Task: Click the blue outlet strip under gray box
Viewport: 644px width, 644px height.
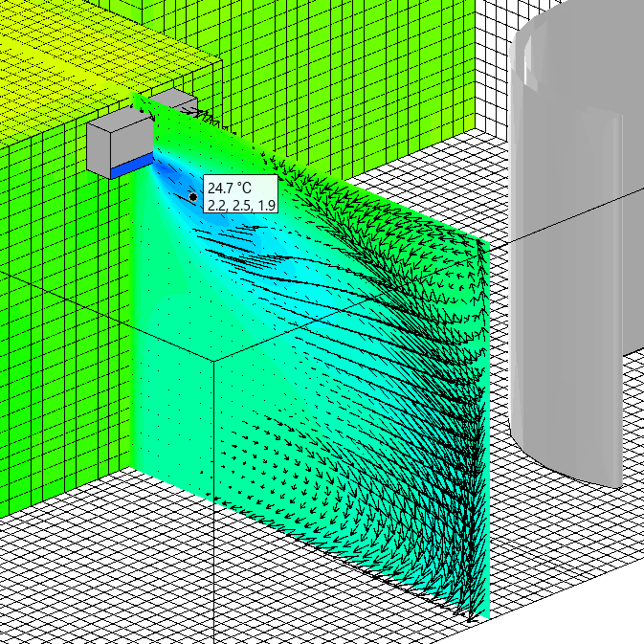Action: 131,167
